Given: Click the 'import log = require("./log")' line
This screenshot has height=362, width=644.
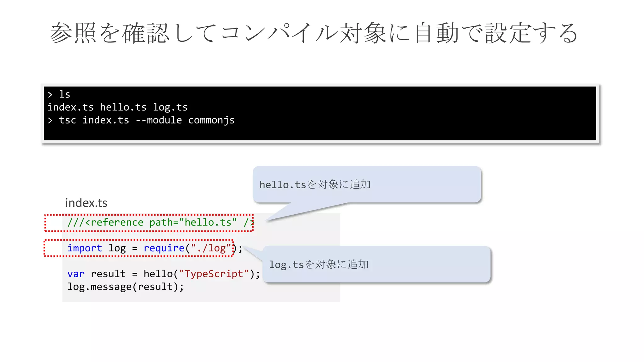Looking at the screenshot, I should [155, 248].
